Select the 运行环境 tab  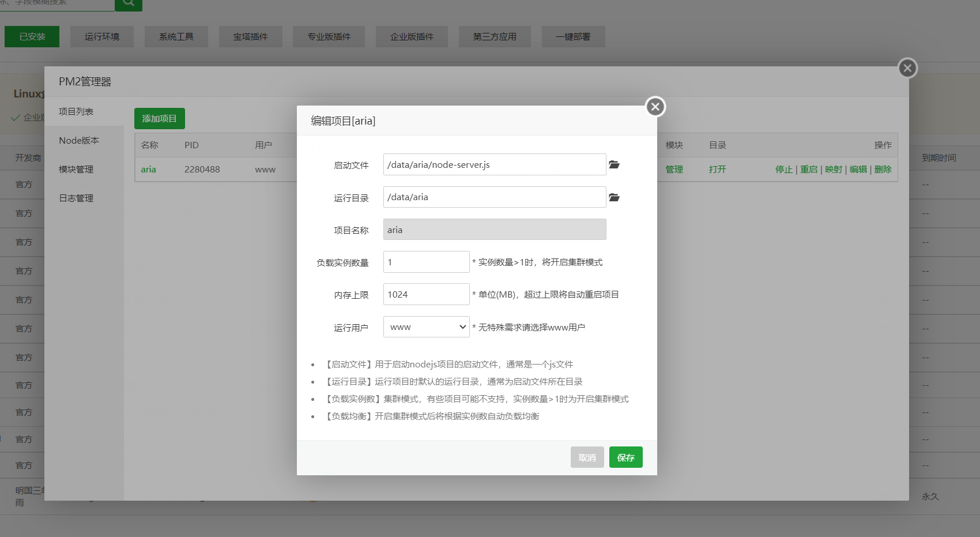coord(102,36)
